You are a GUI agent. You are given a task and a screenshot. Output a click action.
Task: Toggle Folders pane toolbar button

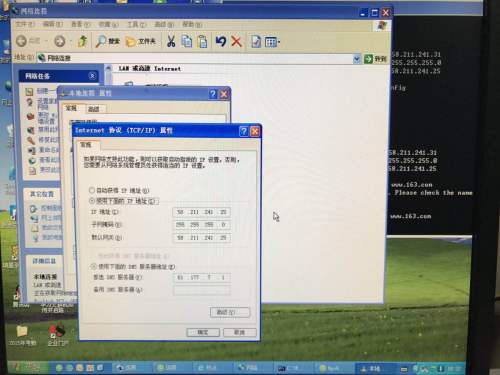pos(141,41)
